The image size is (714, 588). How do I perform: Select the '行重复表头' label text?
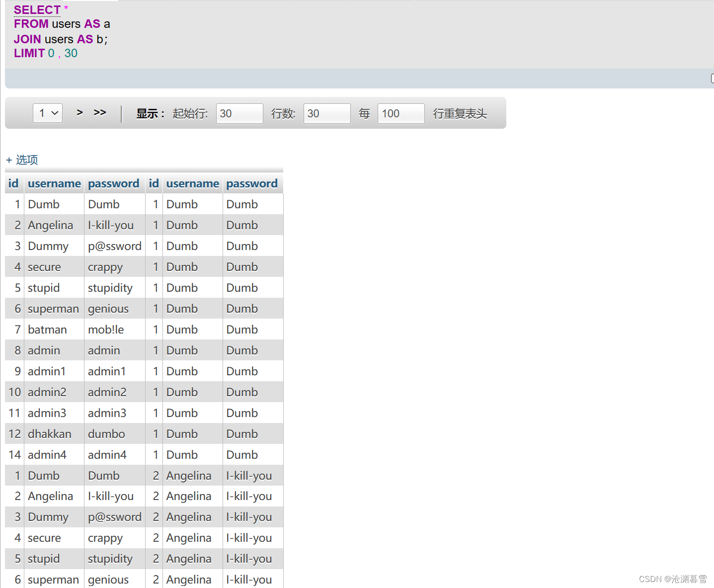click(x=460, y=114)
